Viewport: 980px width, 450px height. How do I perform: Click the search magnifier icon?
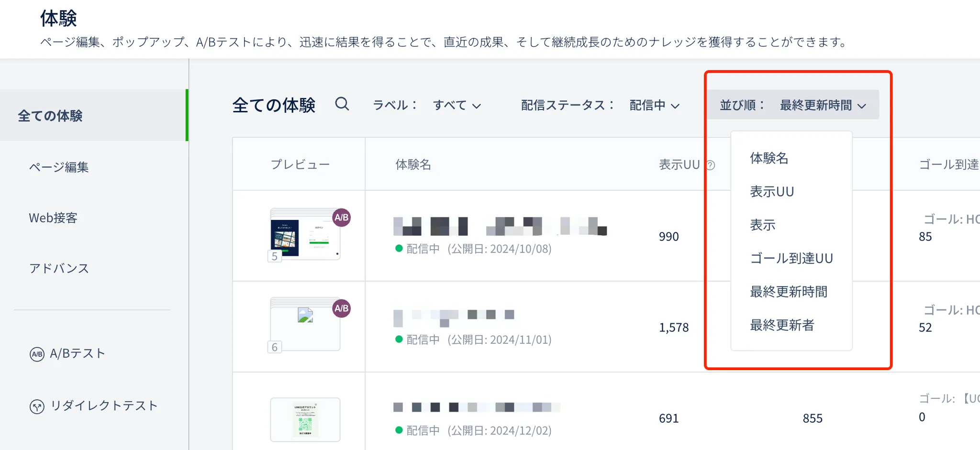tap(342, 104)
